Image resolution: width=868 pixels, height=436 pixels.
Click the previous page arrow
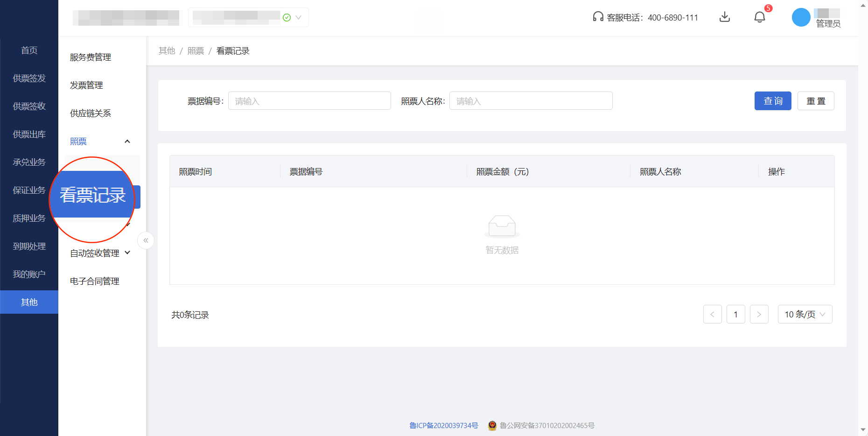coord(713,314)
